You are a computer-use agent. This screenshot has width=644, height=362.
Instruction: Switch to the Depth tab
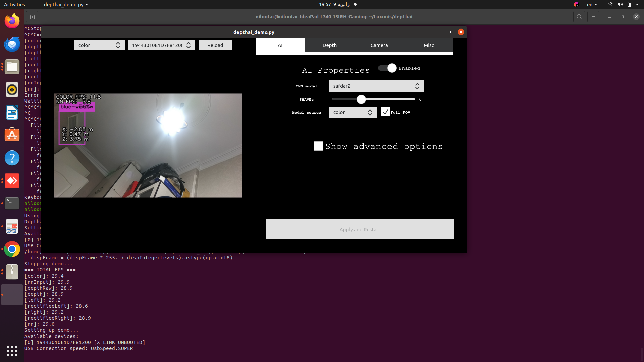[329, 45]
